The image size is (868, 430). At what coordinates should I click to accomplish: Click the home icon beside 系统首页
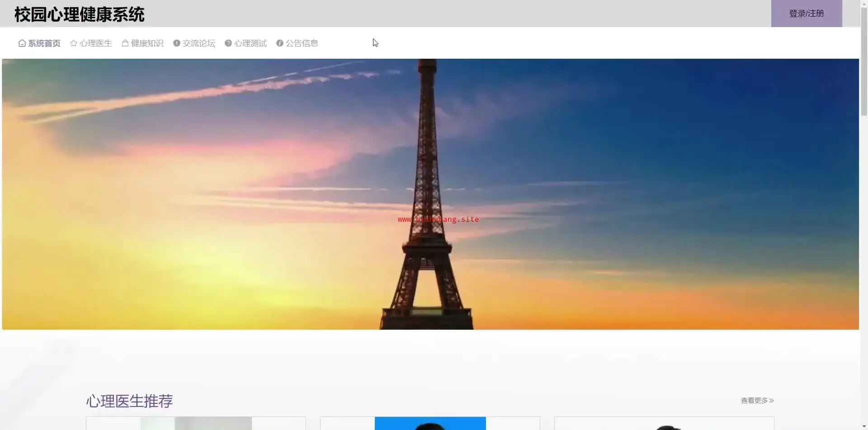(x=22, y=43)
